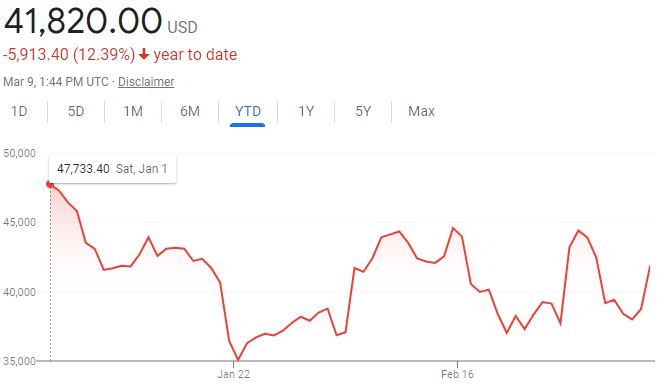
Task: View the Max range chart
Action: (x=421, y=112)
